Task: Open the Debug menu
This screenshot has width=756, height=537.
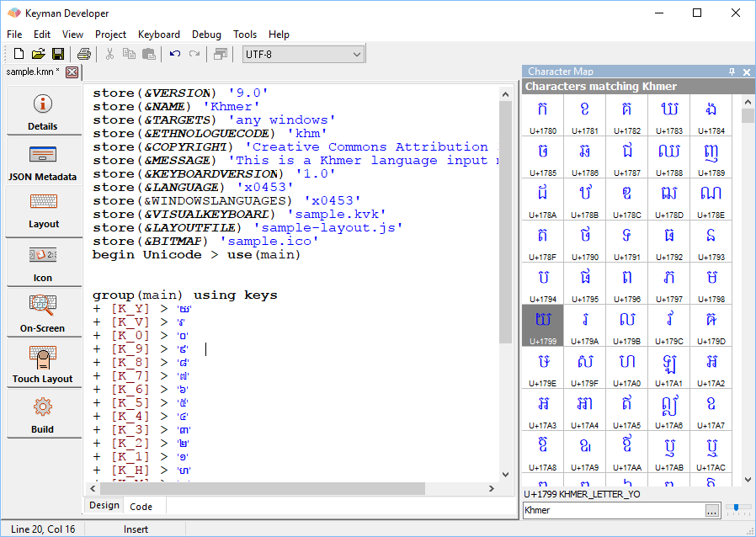Action: [206, 35]
